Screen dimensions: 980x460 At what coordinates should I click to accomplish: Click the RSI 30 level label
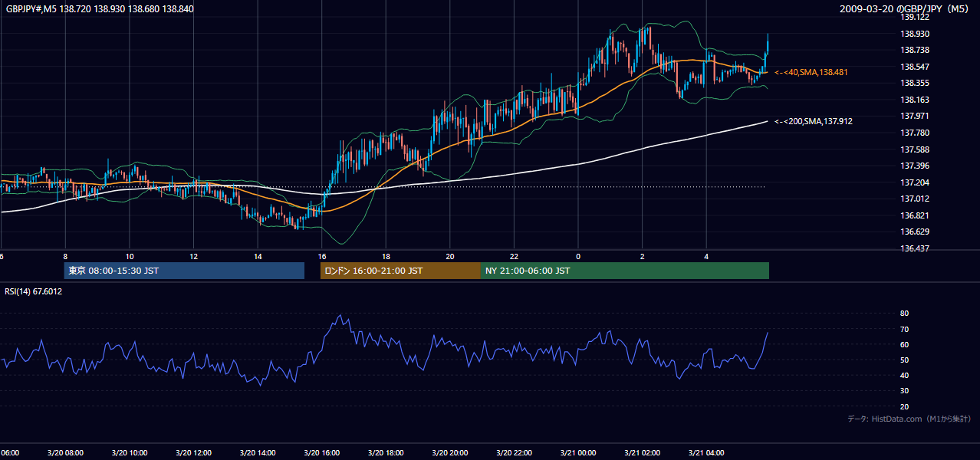pyautogui.click(x=904, y=391)
